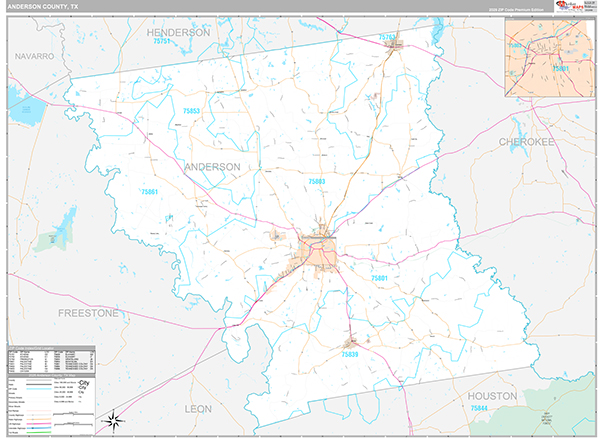Open the city inset map thumbnail
Screen dimensions: 600x438
tap(548, 64)
